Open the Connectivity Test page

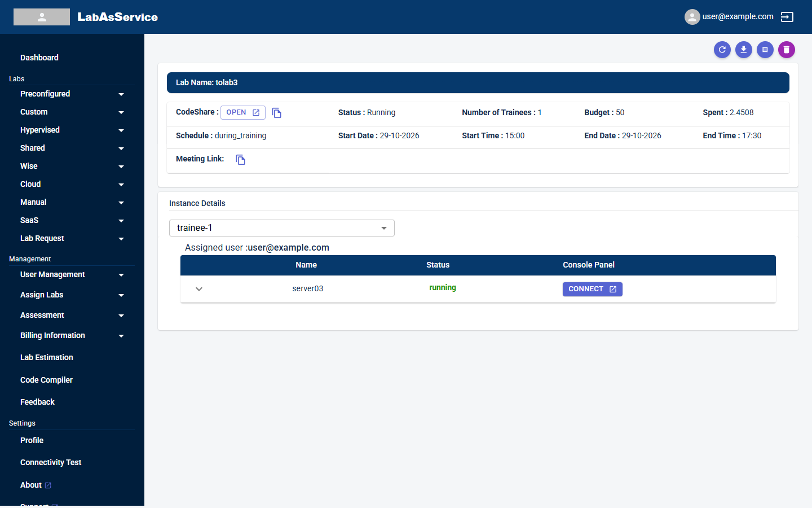coord(51,462)
